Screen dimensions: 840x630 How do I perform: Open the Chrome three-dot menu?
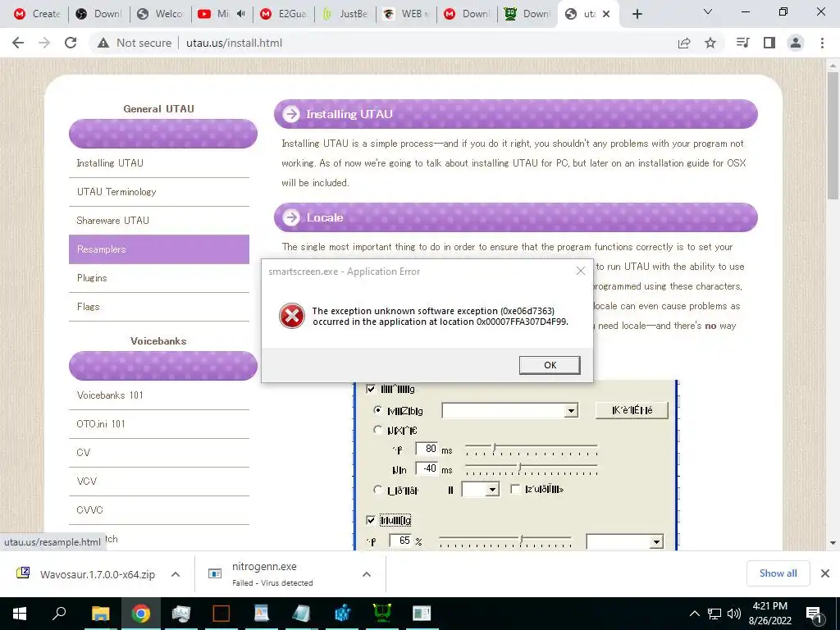[822, 43]
